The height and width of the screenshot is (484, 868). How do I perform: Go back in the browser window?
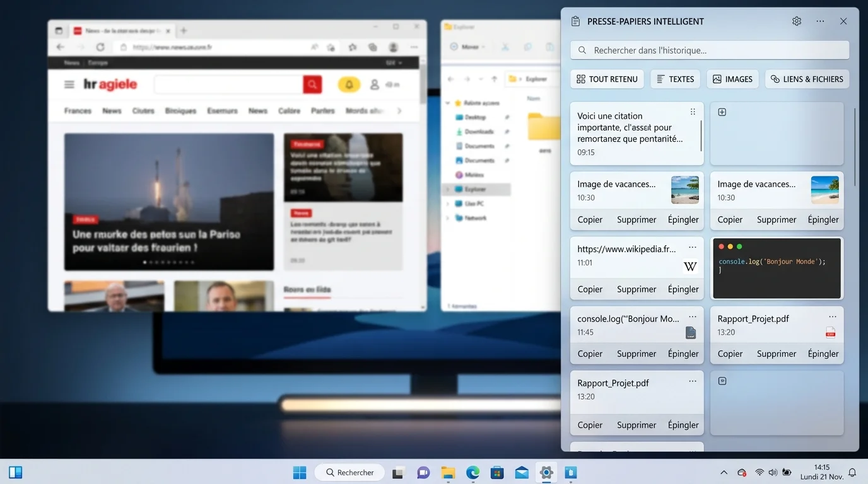61,47
